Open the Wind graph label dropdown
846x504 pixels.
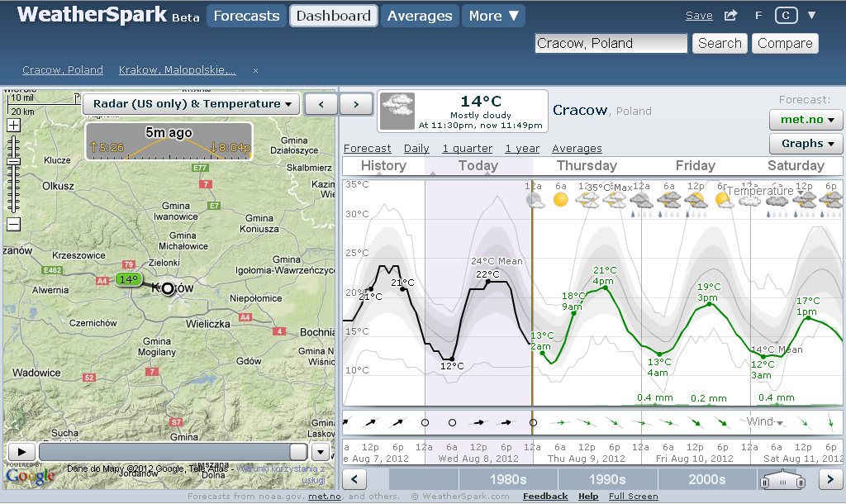tap(765, 422)
